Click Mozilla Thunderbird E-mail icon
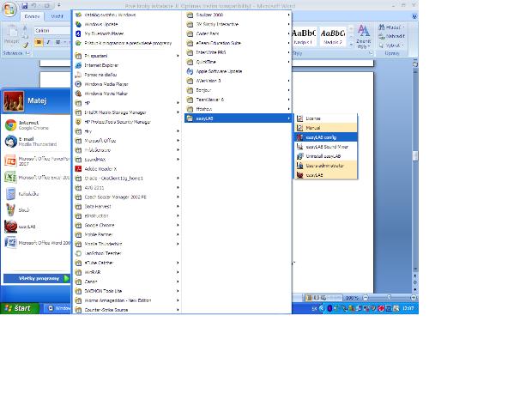Screen dimensions: 532x412 (x=11, y=142)
